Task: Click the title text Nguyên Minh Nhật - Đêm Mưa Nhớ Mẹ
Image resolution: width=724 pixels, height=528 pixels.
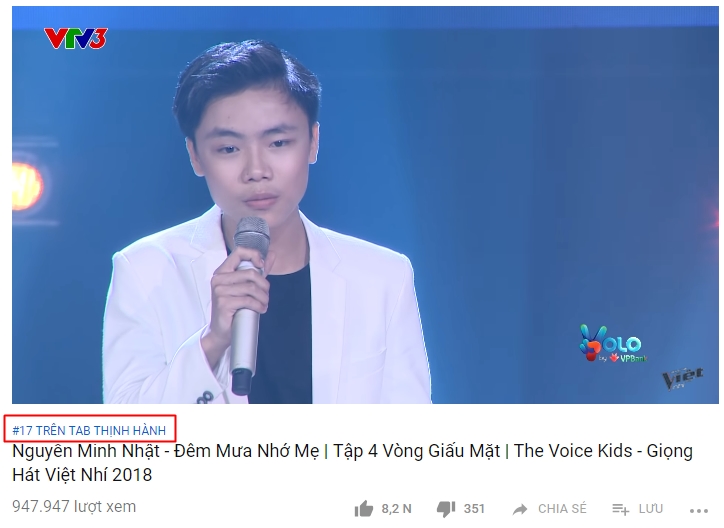Action: [x=166, y=451]
